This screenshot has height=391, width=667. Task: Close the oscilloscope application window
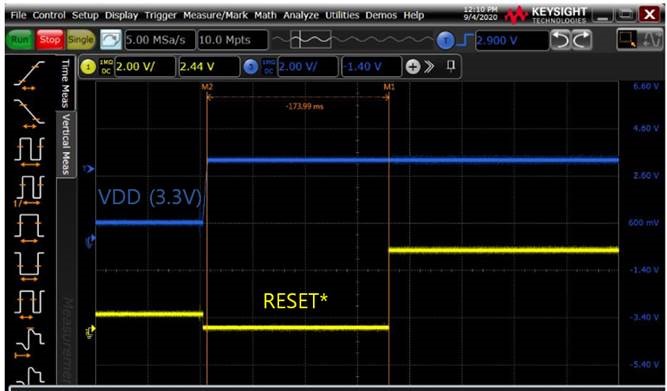[x=650, y=15]
